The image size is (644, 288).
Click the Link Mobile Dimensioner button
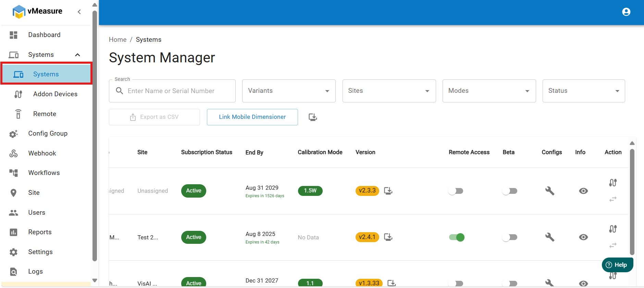(252, 117)
